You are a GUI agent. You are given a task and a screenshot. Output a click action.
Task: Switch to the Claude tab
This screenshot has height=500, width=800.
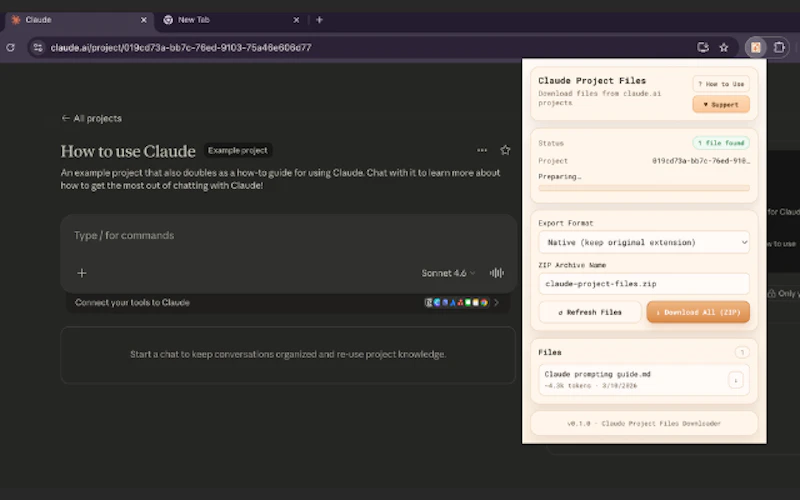pyautogui.click(x=77, y=20)
